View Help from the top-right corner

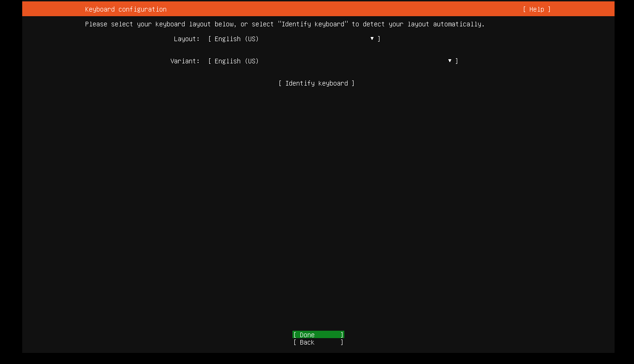536,9
